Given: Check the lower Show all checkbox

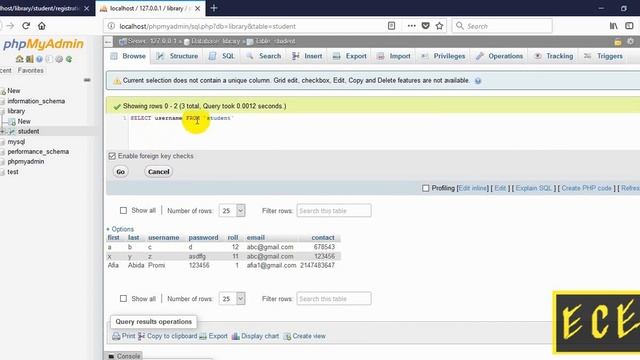Looking at the screenshot, I should pos(123,299).
